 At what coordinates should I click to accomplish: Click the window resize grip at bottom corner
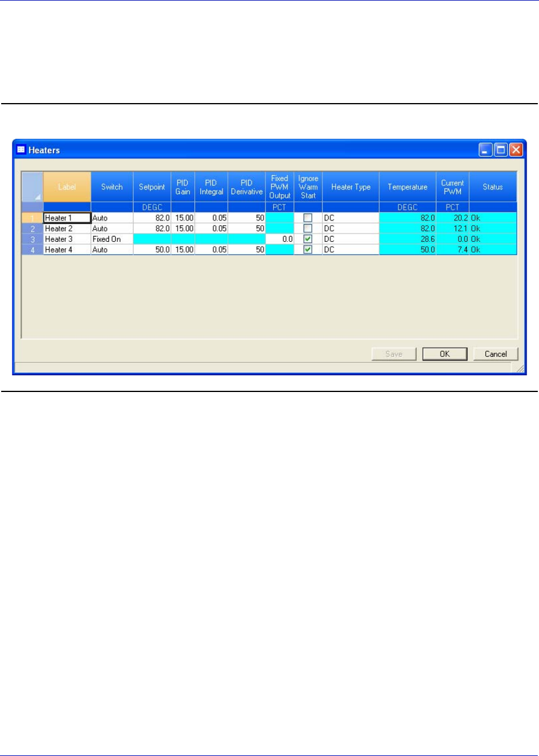coord(519,370)
